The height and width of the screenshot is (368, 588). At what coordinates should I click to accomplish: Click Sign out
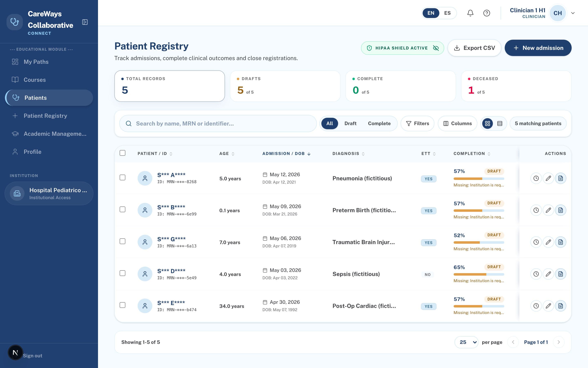[32, 356]
